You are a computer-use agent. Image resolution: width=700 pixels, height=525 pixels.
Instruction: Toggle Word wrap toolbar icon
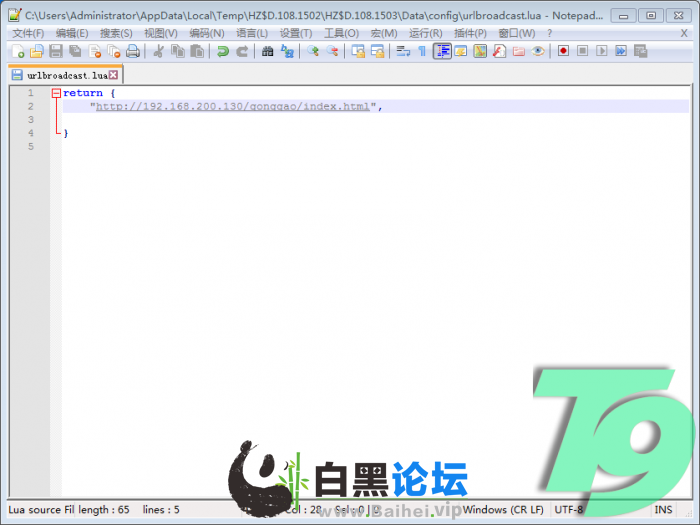click(403, 51)
